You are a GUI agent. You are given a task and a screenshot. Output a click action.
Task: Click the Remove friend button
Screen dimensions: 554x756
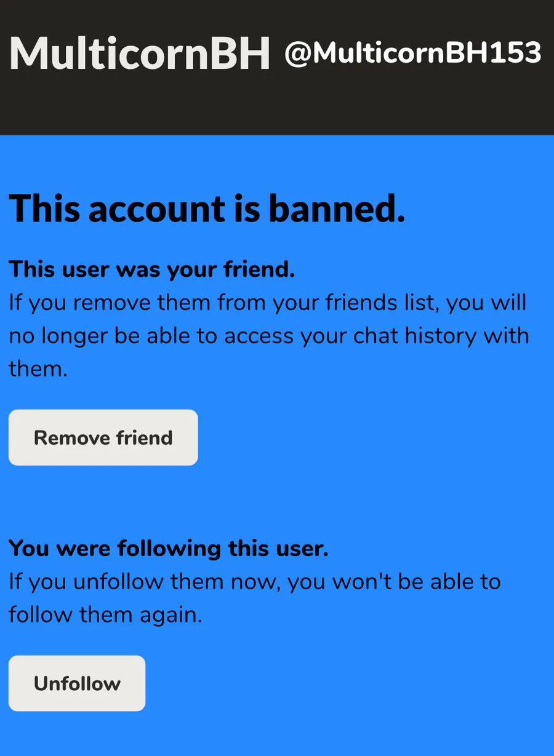tap(103, 437)
